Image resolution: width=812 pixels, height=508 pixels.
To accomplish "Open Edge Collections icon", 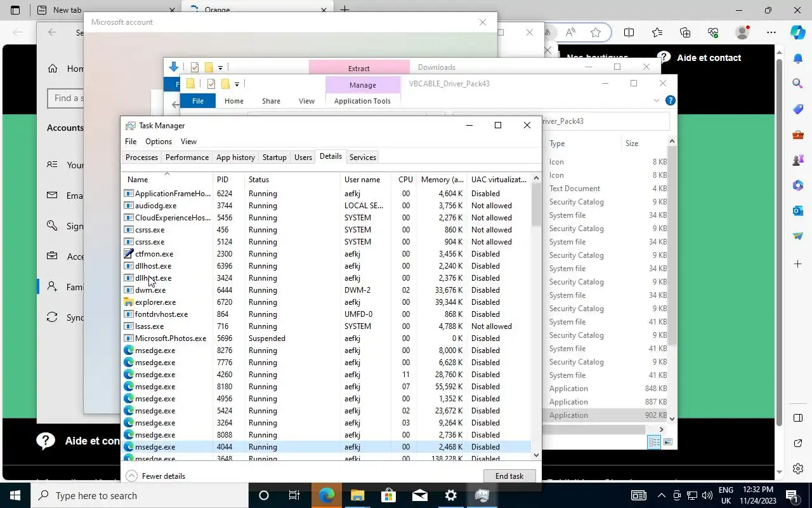I will [x=685, y=32].
